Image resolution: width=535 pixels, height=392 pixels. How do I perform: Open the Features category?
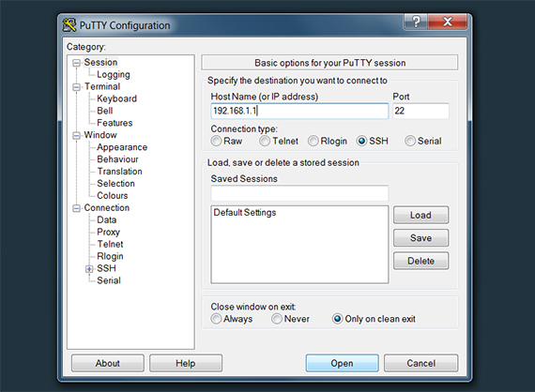coord(115,123)
